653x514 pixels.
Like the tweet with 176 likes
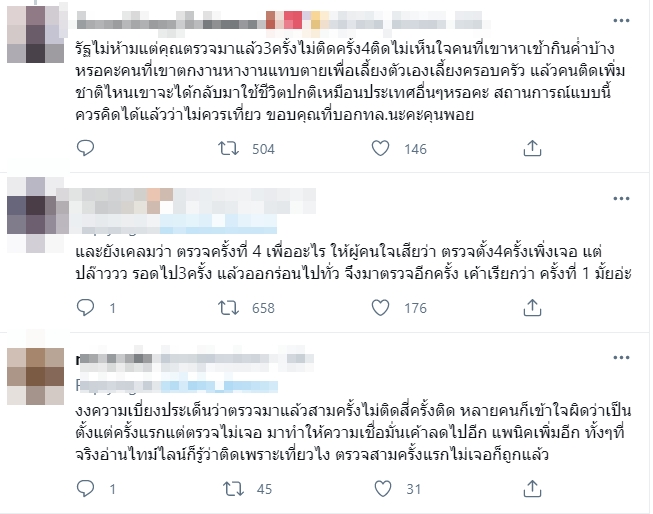coord(380,308)
